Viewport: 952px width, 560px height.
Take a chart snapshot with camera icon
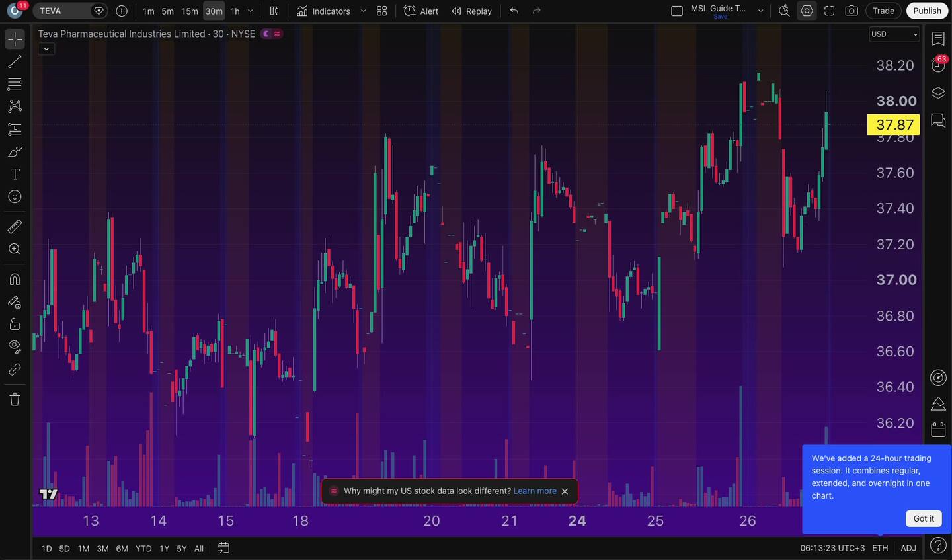(x=852, y=11)
